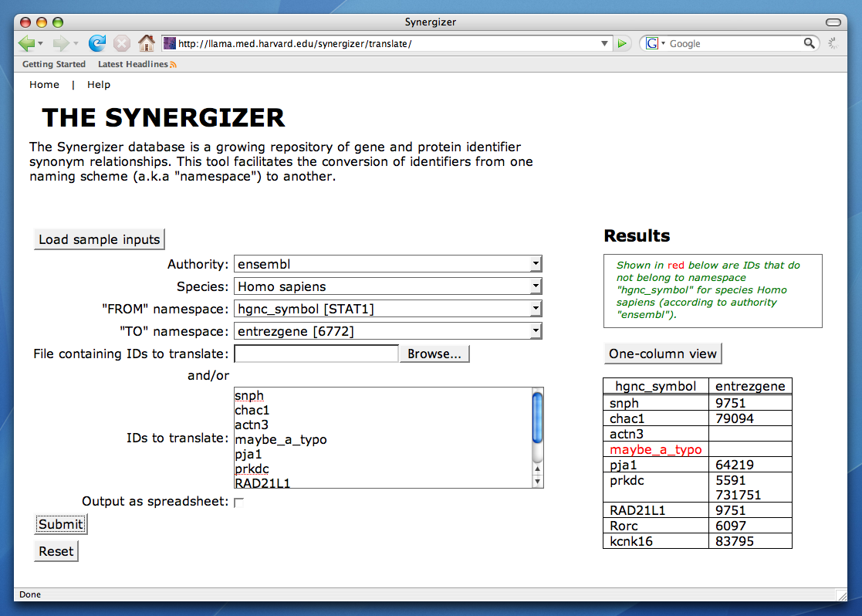Enable the Output as spreadsheet checkbox
862x616 pixels.
click(x=238, y=503)
